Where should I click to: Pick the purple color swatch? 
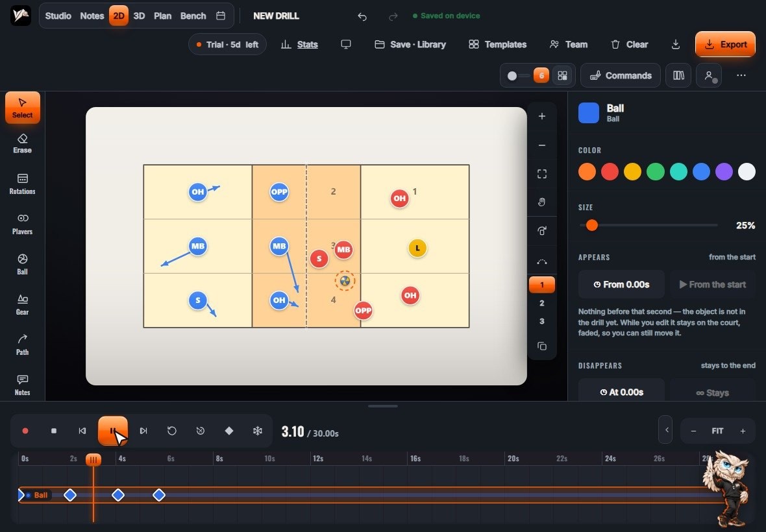(724, 172)
